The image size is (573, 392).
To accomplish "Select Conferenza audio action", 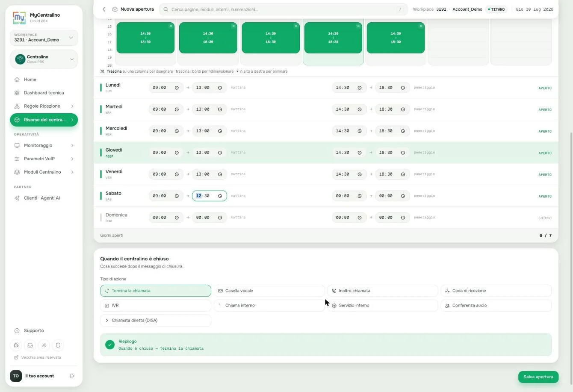I will pos(496,306).
